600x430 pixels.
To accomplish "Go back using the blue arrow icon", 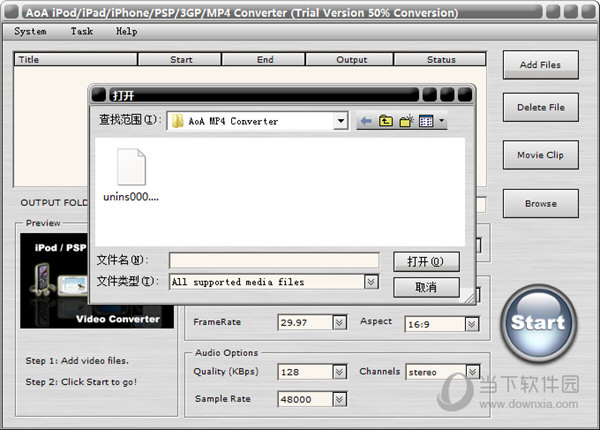I will [x=366, y=121].
